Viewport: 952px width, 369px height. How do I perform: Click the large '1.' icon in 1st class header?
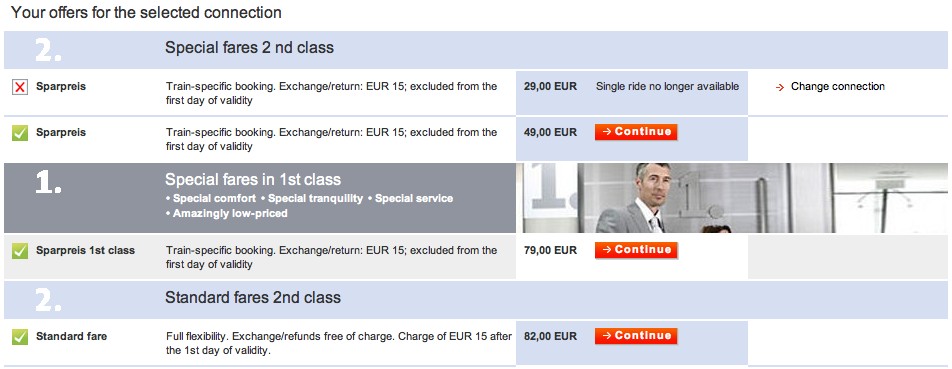(x=48, y=183)
